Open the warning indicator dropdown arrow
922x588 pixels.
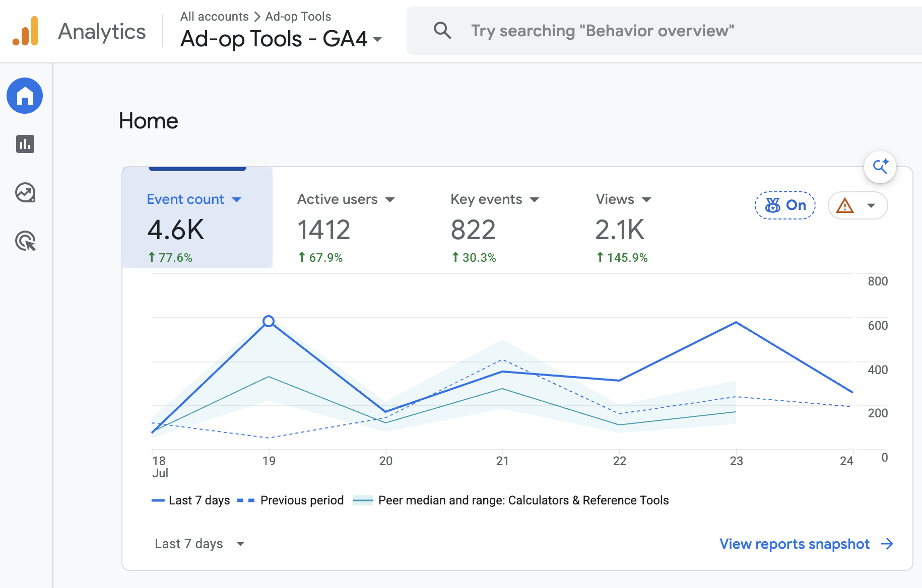pyautogui.click(x=871, y=205)
